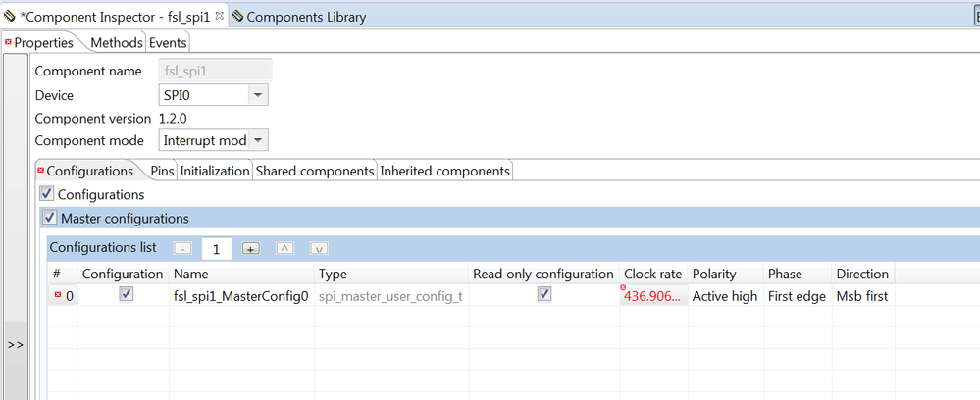Click the Components Library tab icon

[x=238, y=17]
